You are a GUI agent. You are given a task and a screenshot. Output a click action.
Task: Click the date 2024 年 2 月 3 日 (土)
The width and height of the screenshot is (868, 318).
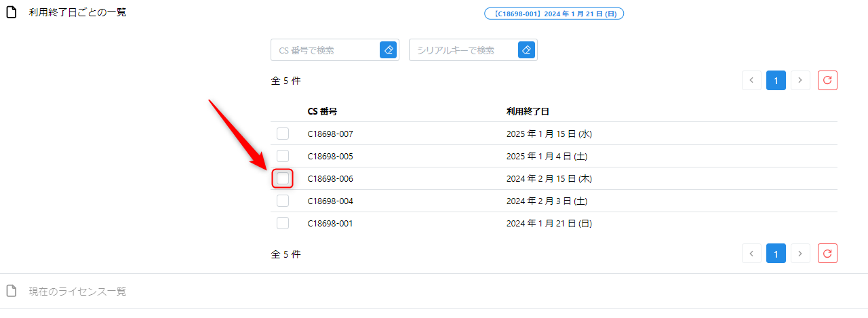(x=547, y=201)
